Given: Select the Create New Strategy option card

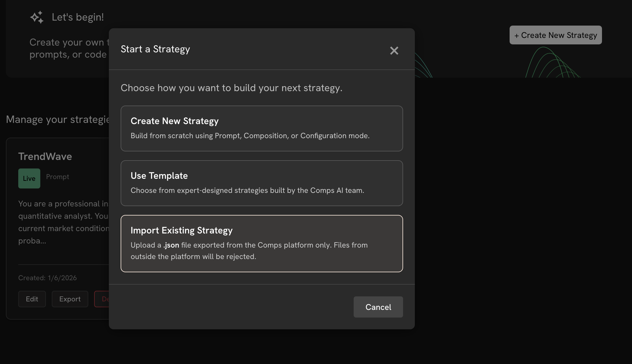Looking at the screenshot, I should tap(262, 128).
